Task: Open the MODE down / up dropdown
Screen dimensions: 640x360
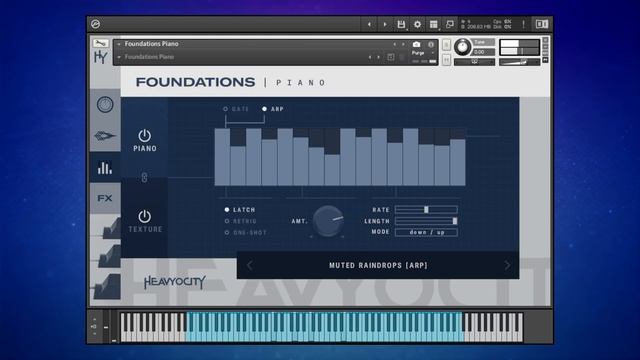Action: pos(426,232)
